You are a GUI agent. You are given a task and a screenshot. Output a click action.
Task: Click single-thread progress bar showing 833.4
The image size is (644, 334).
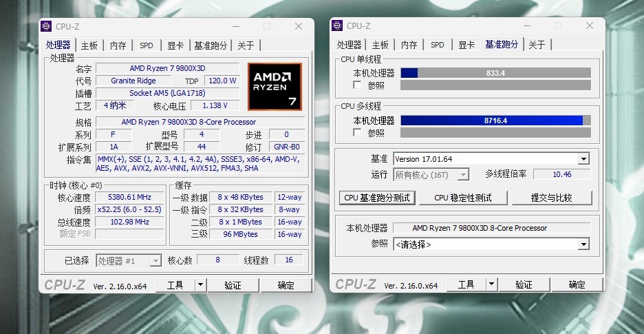(496, 73)
